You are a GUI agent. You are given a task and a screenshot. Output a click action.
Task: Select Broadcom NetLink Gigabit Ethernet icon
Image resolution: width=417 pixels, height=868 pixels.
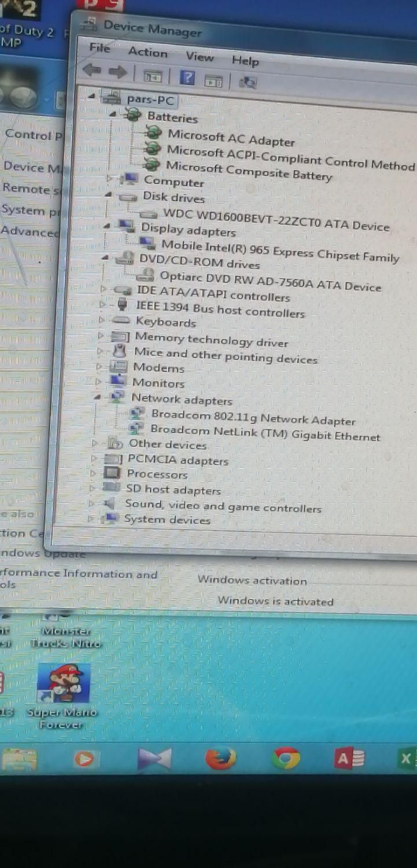pyautogui.click(x=136, y=428)
